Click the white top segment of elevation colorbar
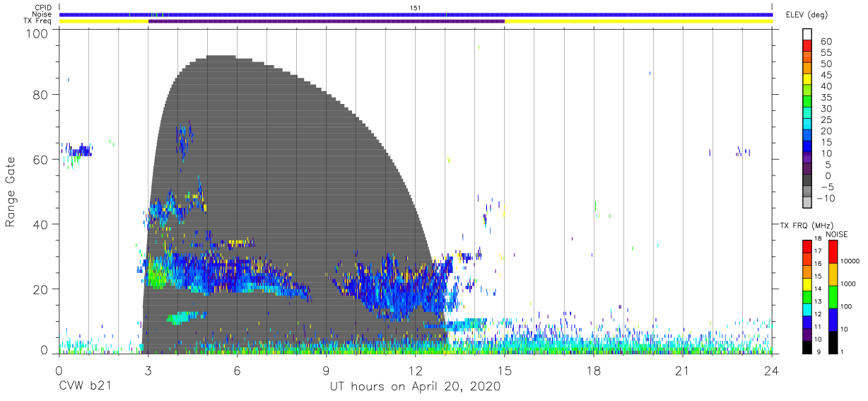Image resolution: width=868 pixels, height=401 pixels. coord(808,33)
